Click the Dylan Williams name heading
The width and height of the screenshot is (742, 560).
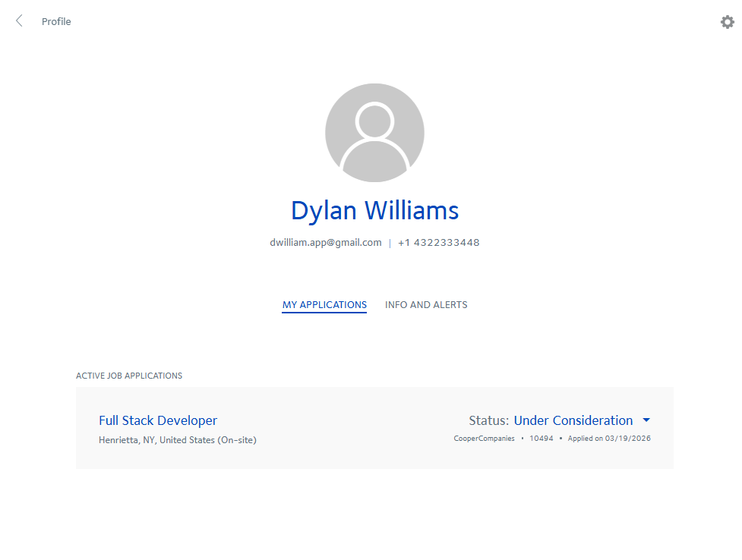pyautogui.click(x=374, y=210)
